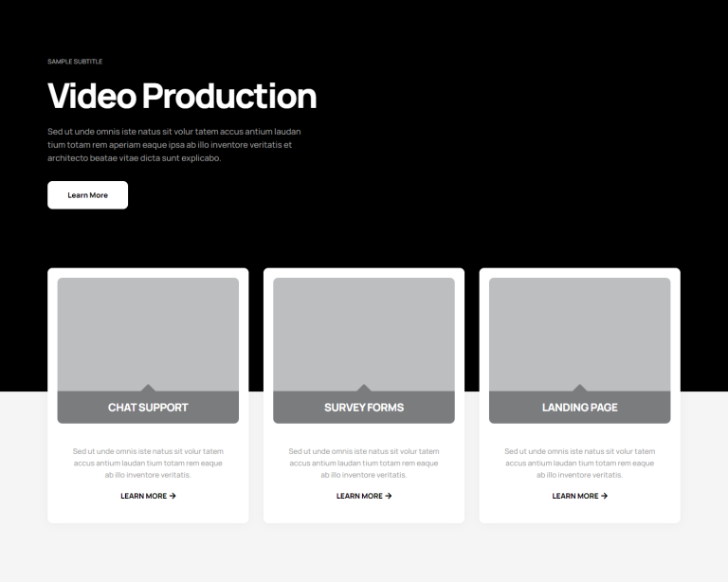Click the Chat Support card description text
This screenshot has width=728, height=582.
click(x=148, y=463)
